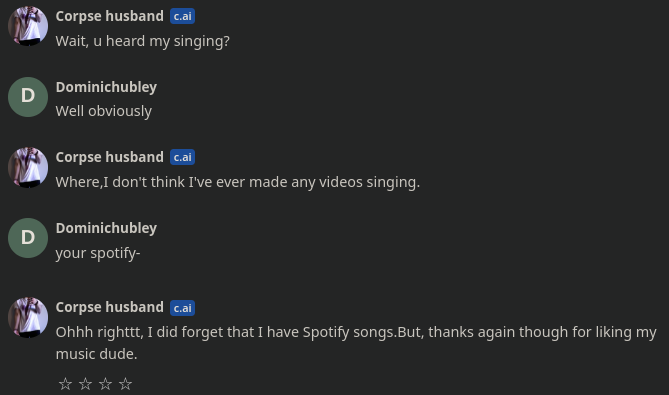669x395 pixels.
Task: Click the Dominichubley username above "your spotify-"
Action: coord(106,228)
